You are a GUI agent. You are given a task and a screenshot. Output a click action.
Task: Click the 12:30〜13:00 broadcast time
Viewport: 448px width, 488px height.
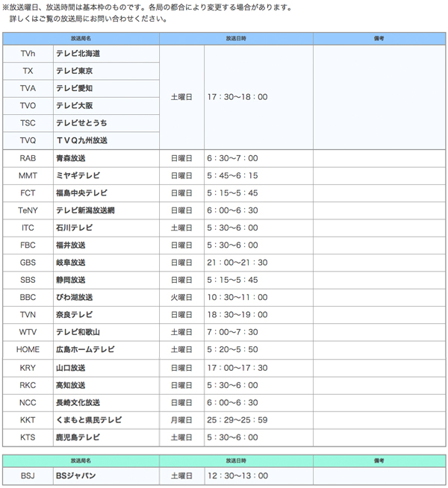coord(238,476)
